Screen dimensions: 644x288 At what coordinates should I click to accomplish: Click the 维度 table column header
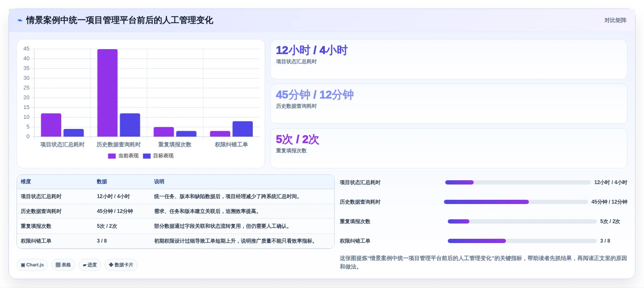pos(26,182)
